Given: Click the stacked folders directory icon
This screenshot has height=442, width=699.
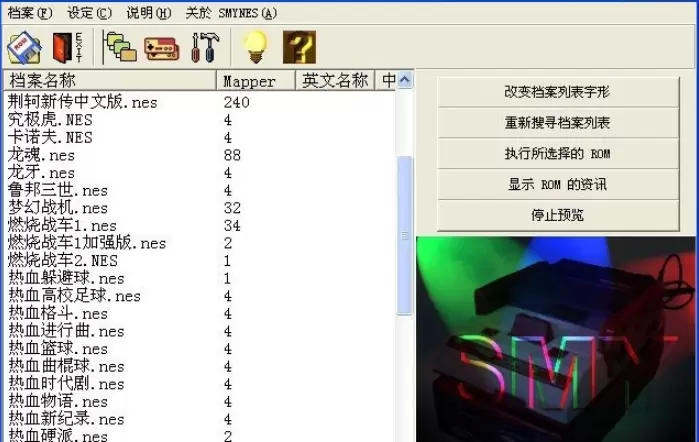Looking at the screenshot, I should point(120,46).
